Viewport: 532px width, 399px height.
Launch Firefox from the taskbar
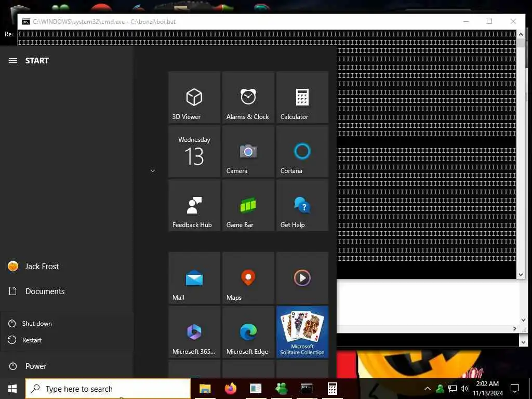pos(230,389)
